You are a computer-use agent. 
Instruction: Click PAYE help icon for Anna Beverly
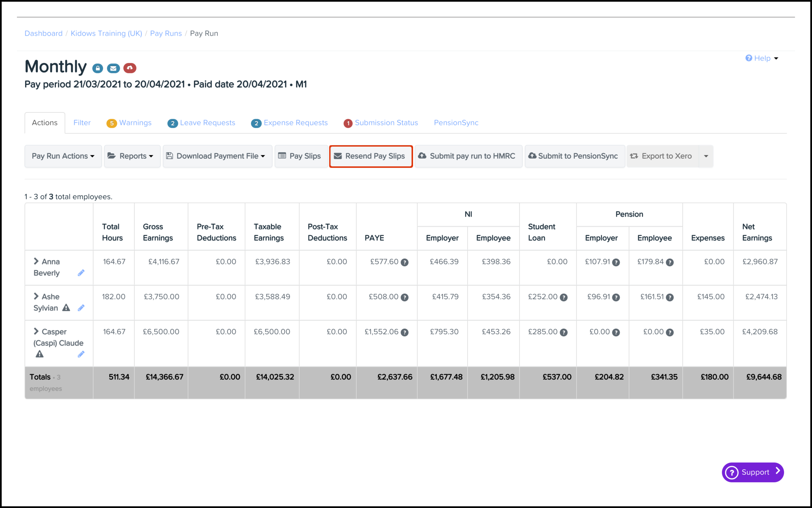(x=405, y=262)
